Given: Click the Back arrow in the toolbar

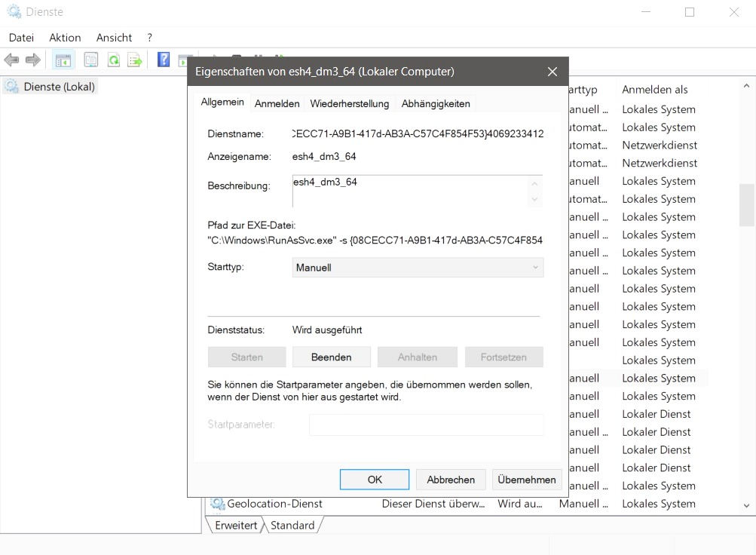Looking at the screenshot, I should click(x=11, y=60).
